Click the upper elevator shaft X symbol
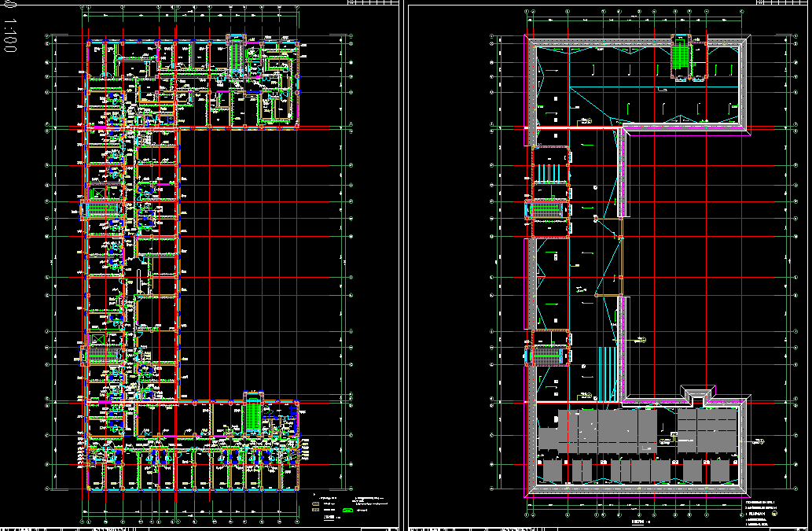 click(97, 193)
